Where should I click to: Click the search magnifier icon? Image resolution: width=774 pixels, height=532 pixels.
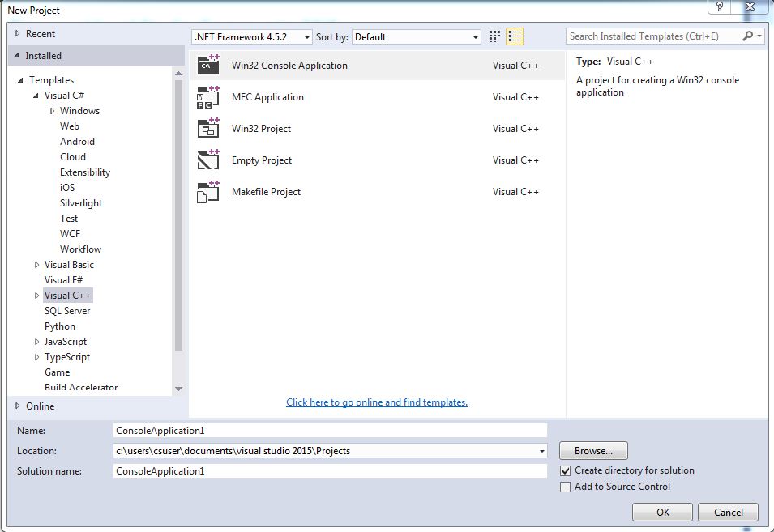click(x=747, y=36)
